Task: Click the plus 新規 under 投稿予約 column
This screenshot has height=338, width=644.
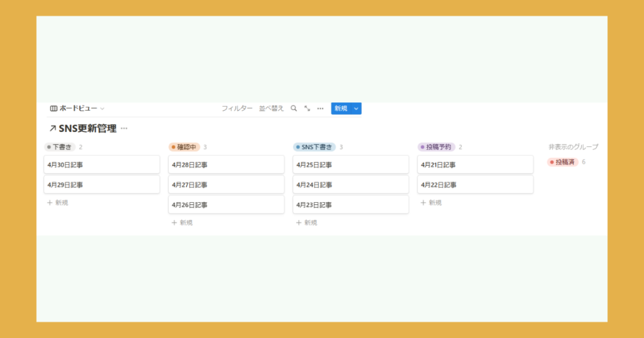Action: [431, 202]
